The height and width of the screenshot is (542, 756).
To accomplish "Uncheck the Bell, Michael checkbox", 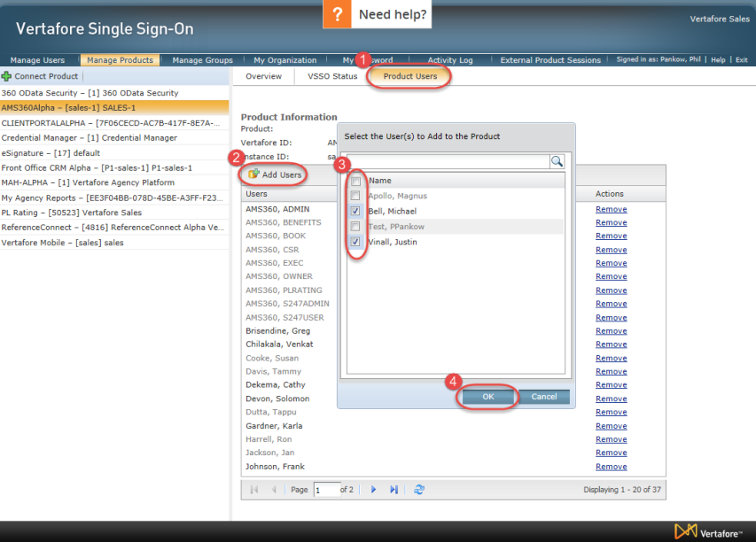I will point(355,211).
